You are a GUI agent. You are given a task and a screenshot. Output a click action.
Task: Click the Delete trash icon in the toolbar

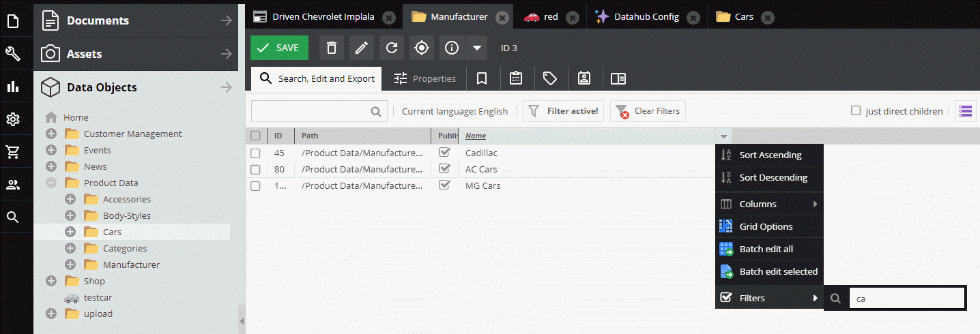(332, 48)
